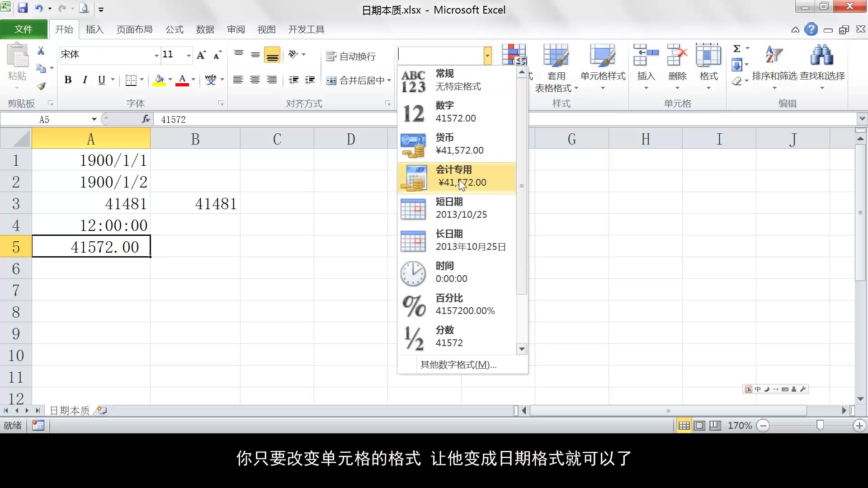Image resolution: width=868 pixels, height=488 pixels.
Task: Click the zoom slider handle
Action: [820, 425]
